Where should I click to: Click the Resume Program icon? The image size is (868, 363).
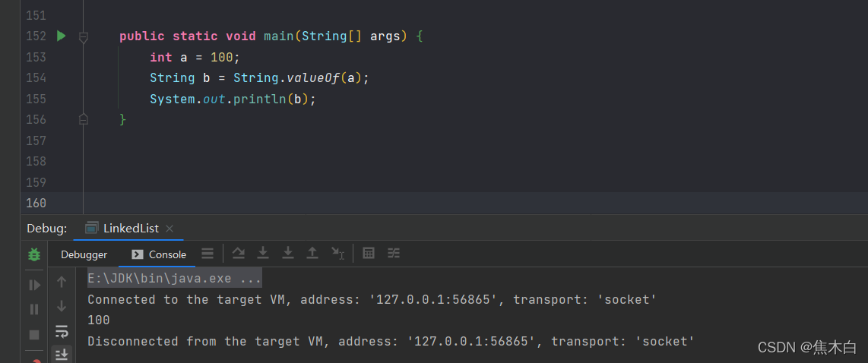click(x=34, y=285)
